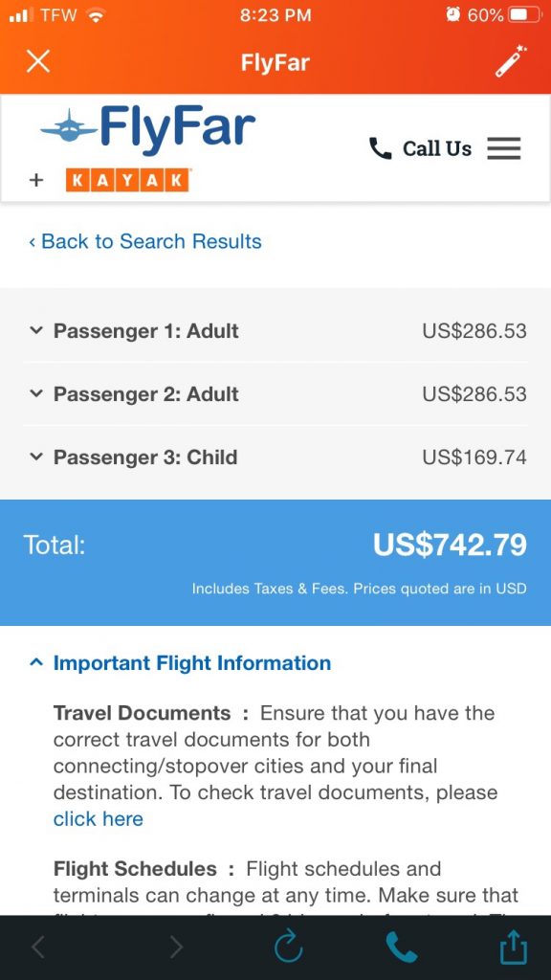Tap the battery indicator in status bar

point(526,15)
